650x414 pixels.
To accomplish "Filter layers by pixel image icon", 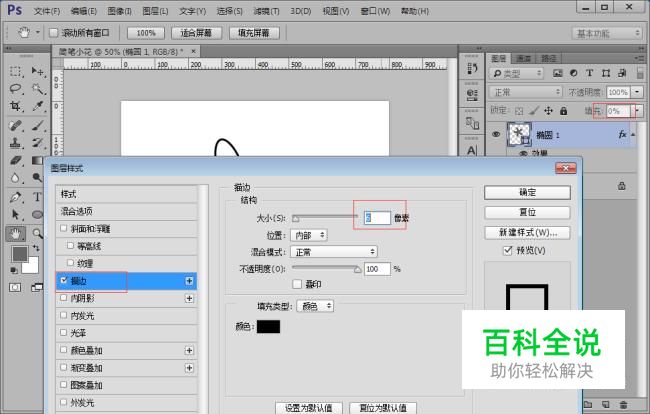I will pos(558,73).
